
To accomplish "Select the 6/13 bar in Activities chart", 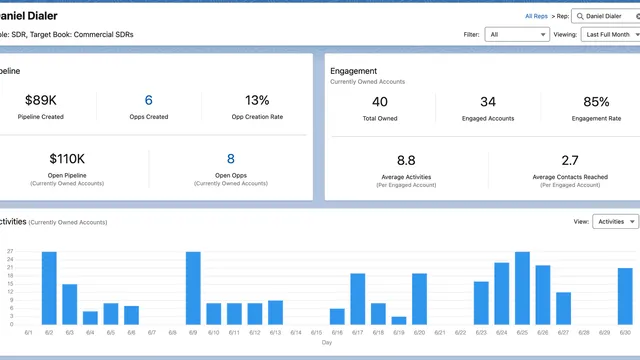I will (x=276, y=313).
